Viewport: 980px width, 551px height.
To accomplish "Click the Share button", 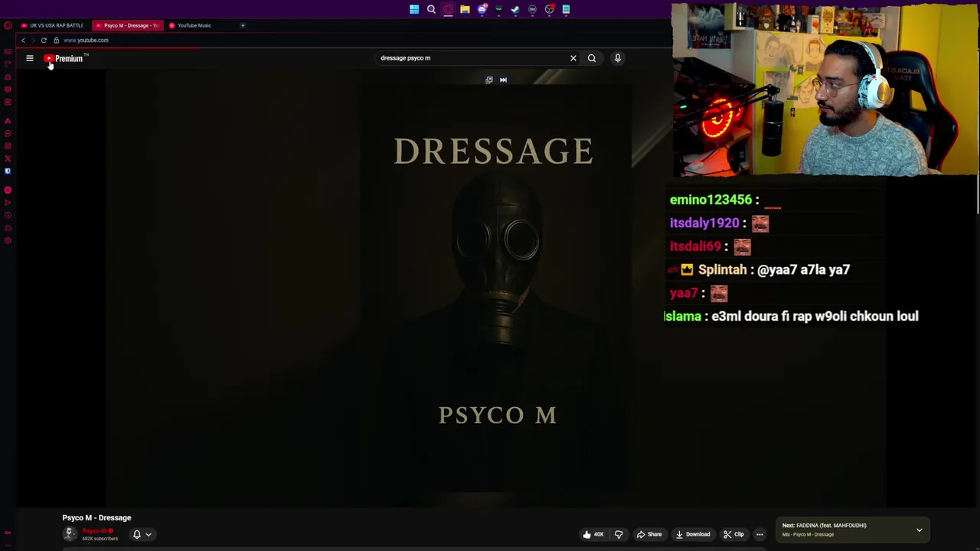I will click(x=649, y=534).
